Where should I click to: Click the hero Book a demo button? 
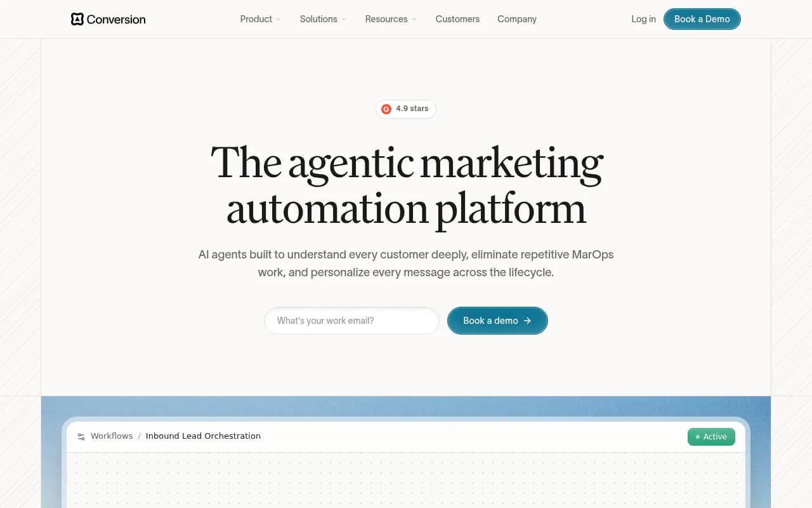[497, 321]
